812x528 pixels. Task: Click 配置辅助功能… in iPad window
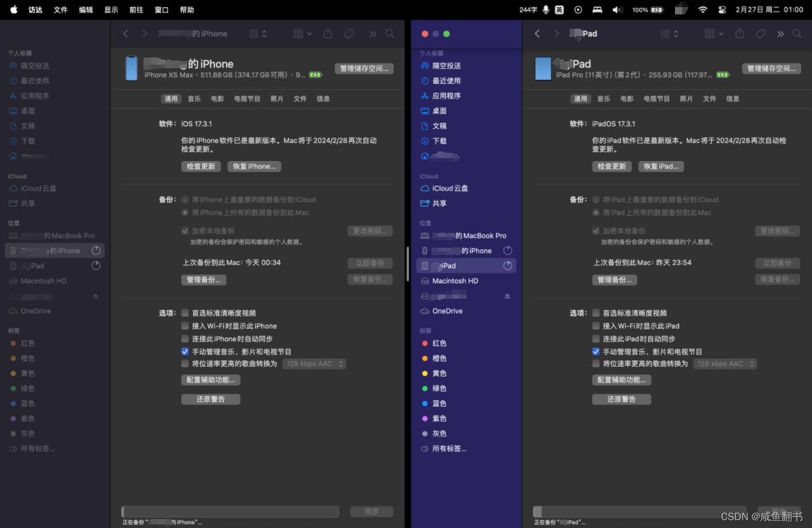(x=622, y=380)
